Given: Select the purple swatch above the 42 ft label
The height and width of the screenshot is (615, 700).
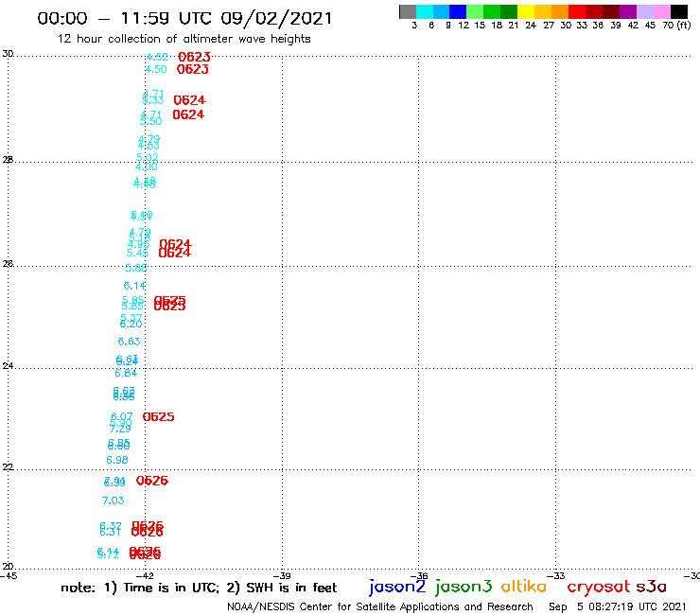Looking at the screenshot, I should (628, 11).
